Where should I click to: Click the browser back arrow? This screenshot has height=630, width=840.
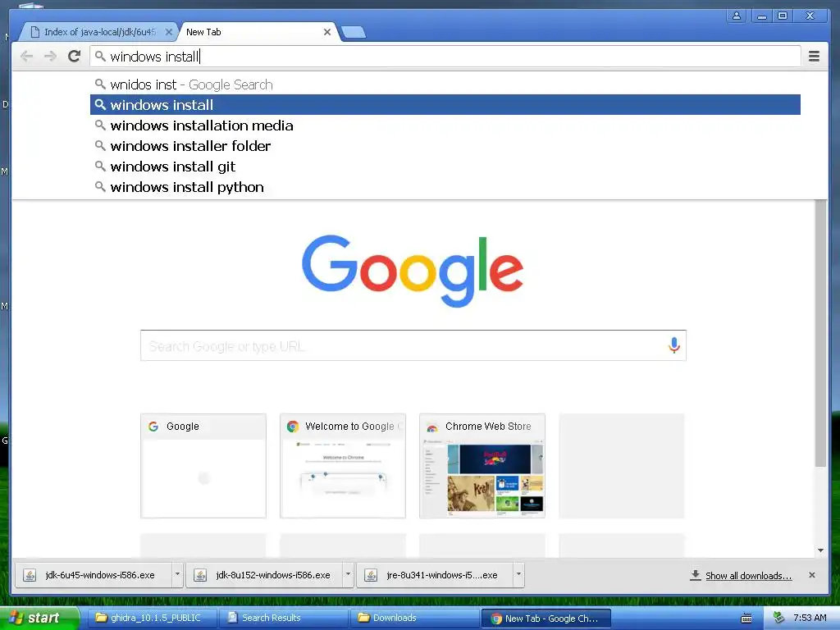point(27,57)
